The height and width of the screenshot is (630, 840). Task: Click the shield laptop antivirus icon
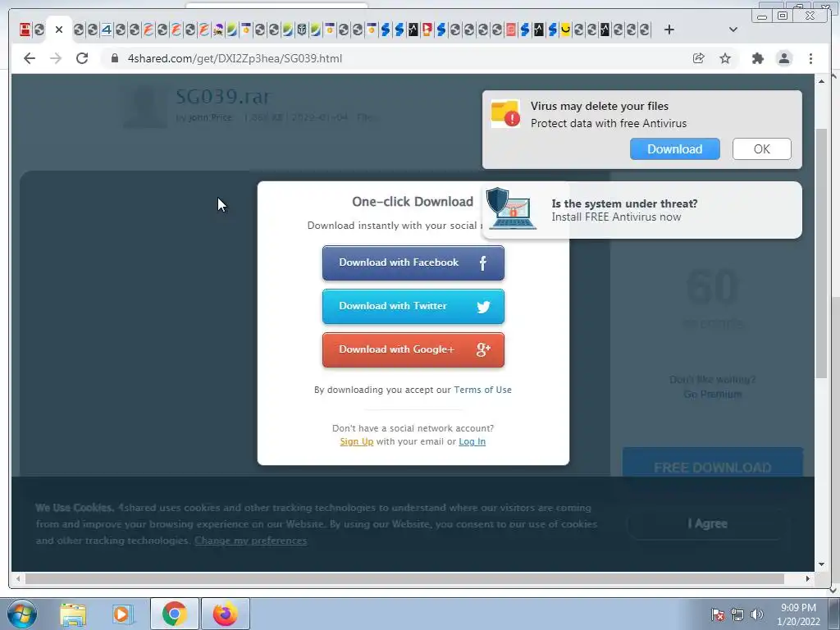tap(510, 208)
